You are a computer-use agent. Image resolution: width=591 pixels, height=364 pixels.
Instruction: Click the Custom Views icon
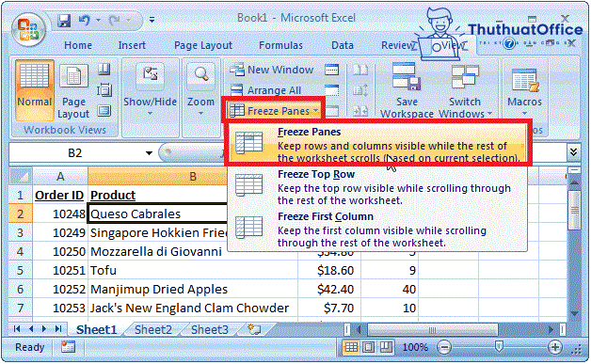click(x=104, y=90)
